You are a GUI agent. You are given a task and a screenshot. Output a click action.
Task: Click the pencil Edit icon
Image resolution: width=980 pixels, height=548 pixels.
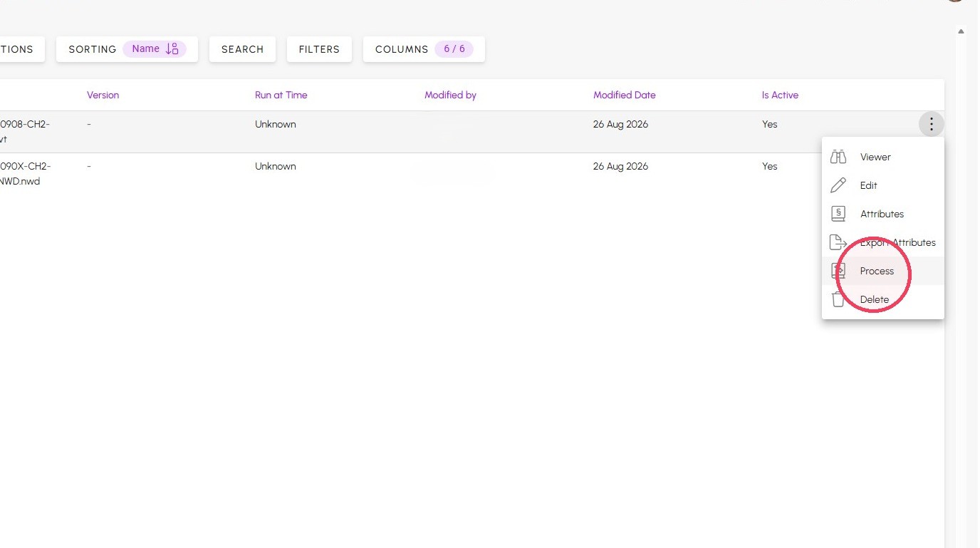point(838,185)
